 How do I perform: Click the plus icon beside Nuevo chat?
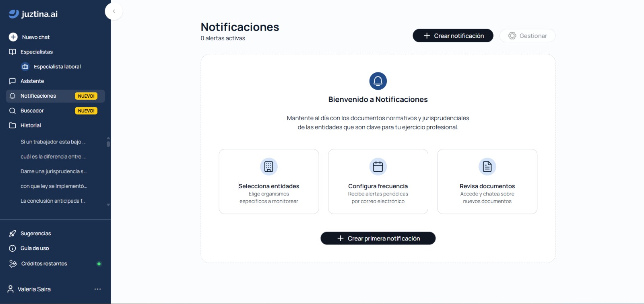tap(13, 37)
